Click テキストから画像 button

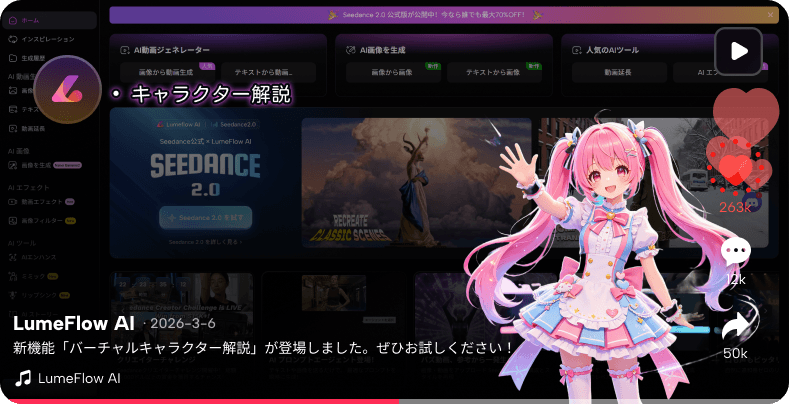tap(494, 72)
